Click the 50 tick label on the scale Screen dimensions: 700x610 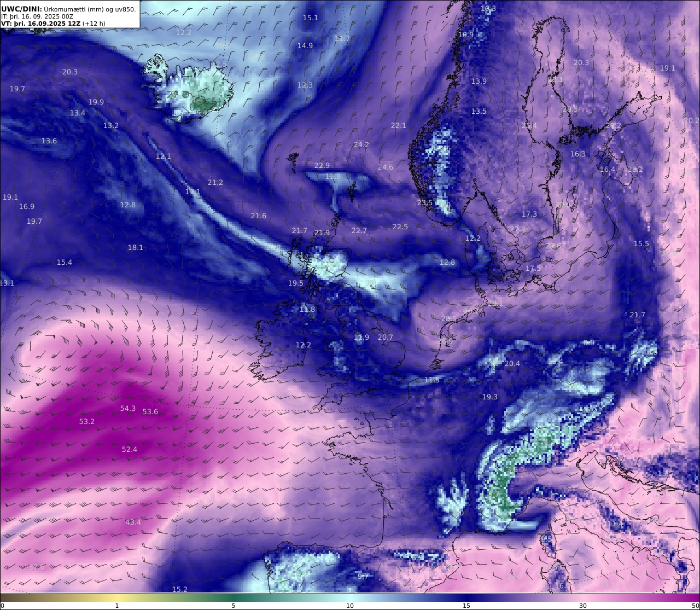click(695, 606)
